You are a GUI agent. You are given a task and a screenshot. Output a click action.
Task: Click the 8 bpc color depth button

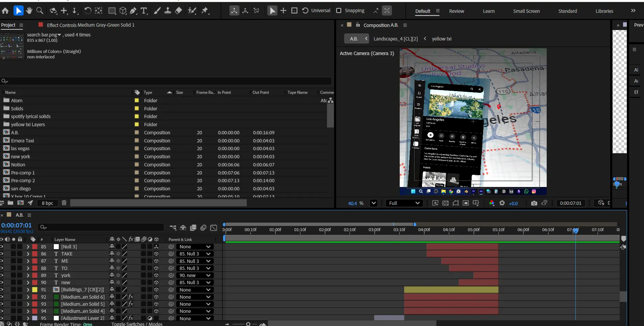(48, 203)
